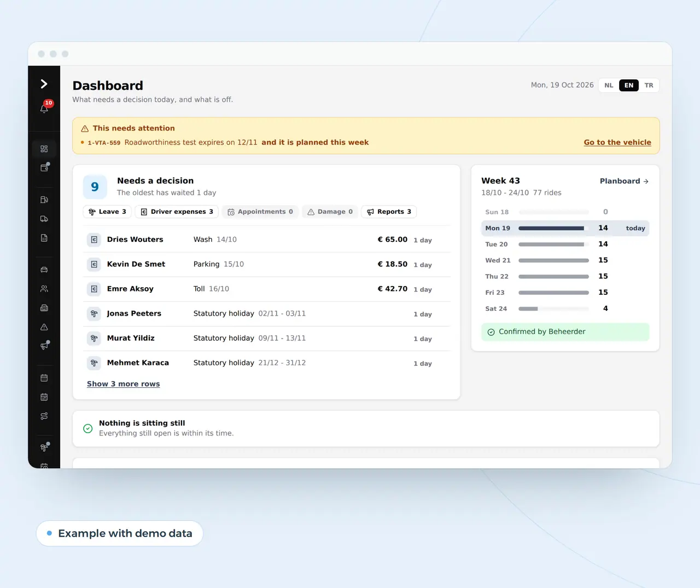Click the Mon 19 rides progress bar
The height and width of the screenshot is (588, 700).
(x=553, y=228)
